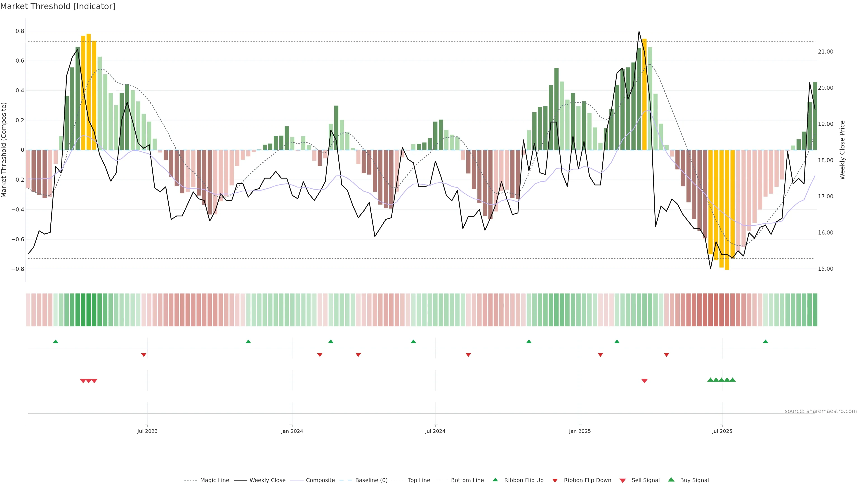Click the Jul 2024 x-axis label
Viewport: 868px width, 488px height.
click(x=435, y=431)
